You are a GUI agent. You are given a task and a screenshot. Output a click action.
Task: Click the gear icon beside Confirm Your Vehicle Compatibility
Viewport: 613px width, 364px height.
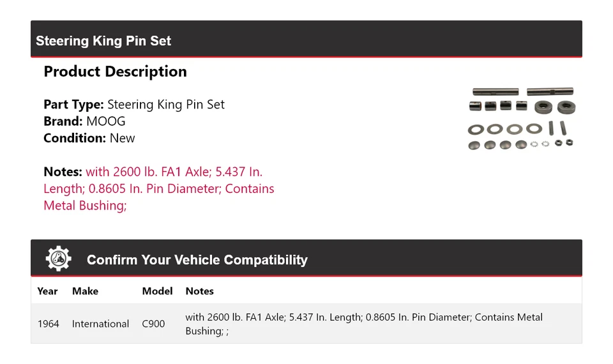(59, 259)
